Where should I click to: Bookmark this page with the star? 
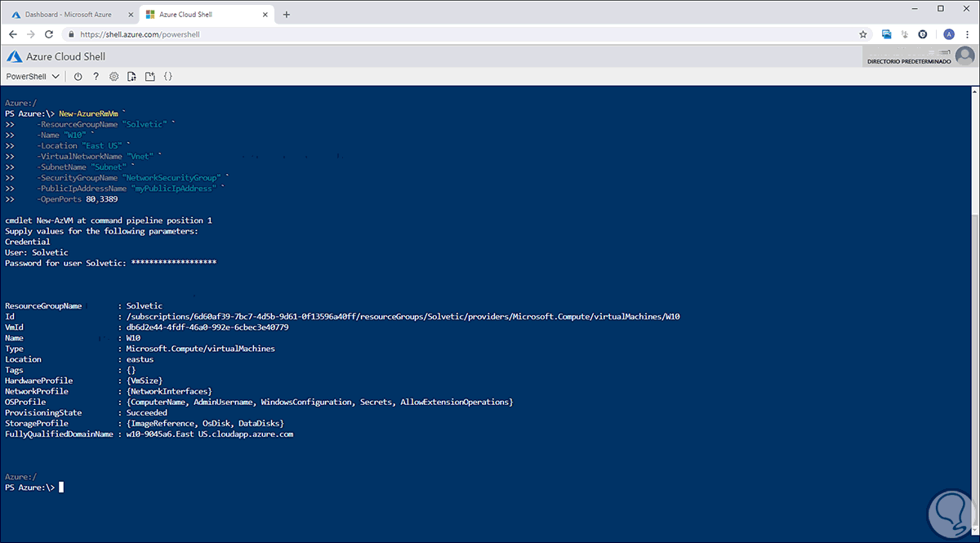click(863, 34)
